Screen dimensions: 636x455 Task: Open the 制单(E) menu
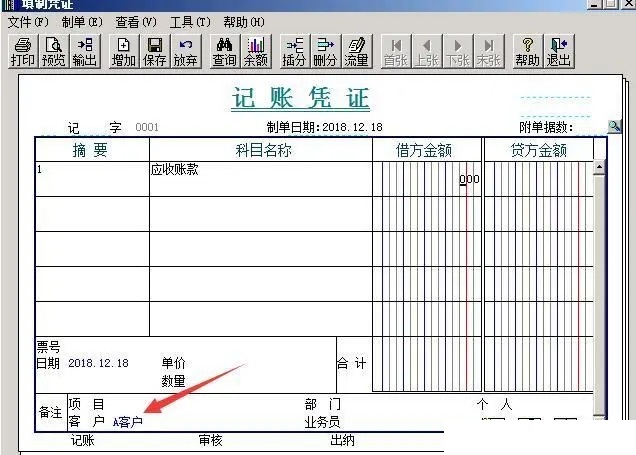coord(82,22)
